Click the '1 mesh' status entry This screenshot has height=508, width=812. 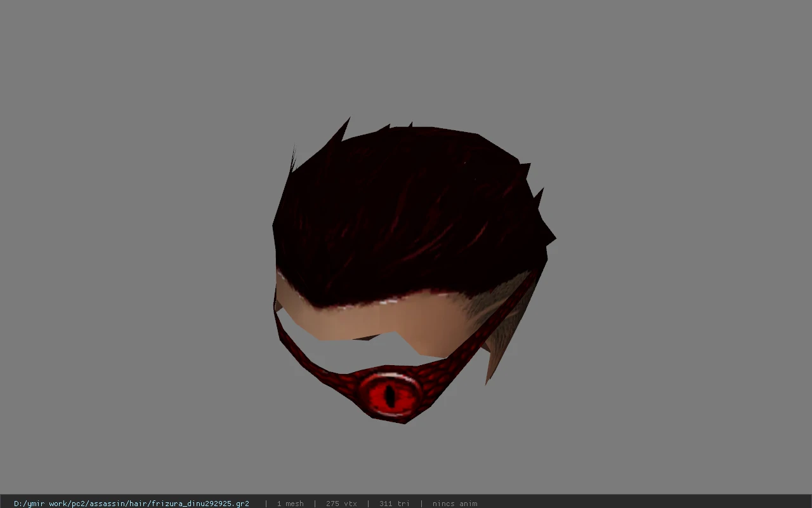tap(290, 504)
